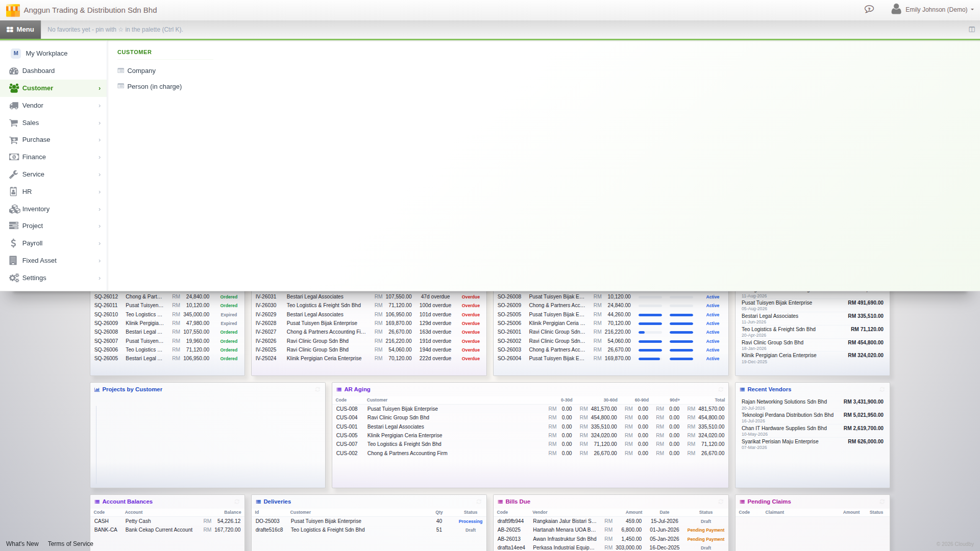This screenshot has height=551, width=980.
Task: Open the chat messages icon
Action: 869,9
